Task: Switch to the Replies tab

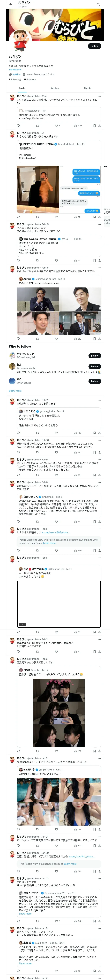Action: pos(55,88)
